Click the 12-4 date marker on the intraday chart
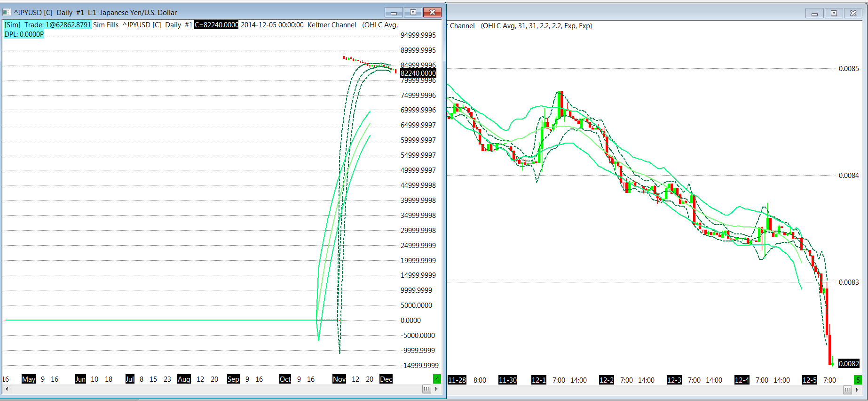Viewport: 868px width, 401px height. (742, 380)
